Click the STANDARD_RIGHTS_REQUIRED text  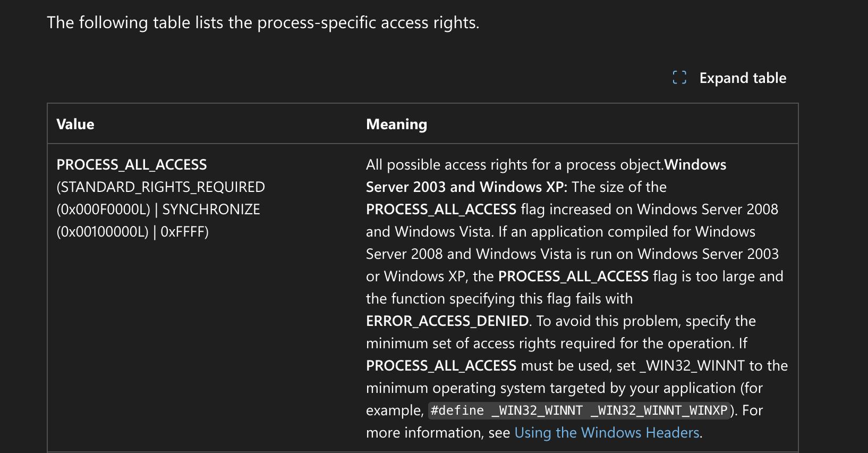tap(163, 187)
